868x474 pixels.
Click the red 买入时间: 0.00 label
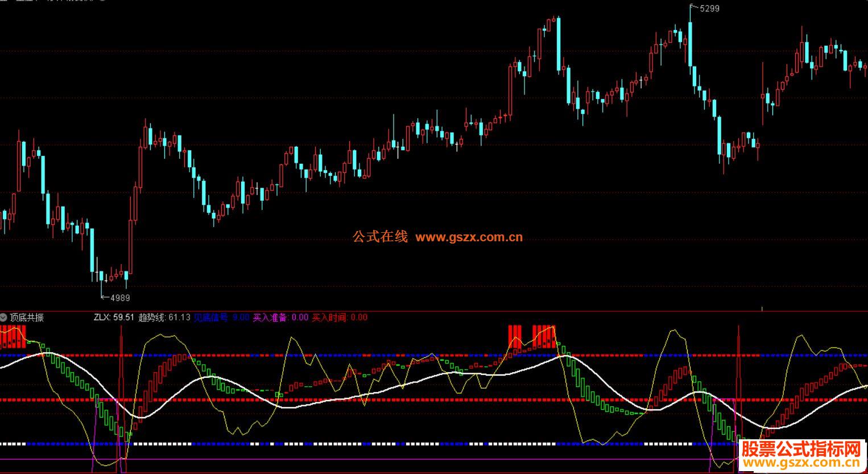pos(340,318)
